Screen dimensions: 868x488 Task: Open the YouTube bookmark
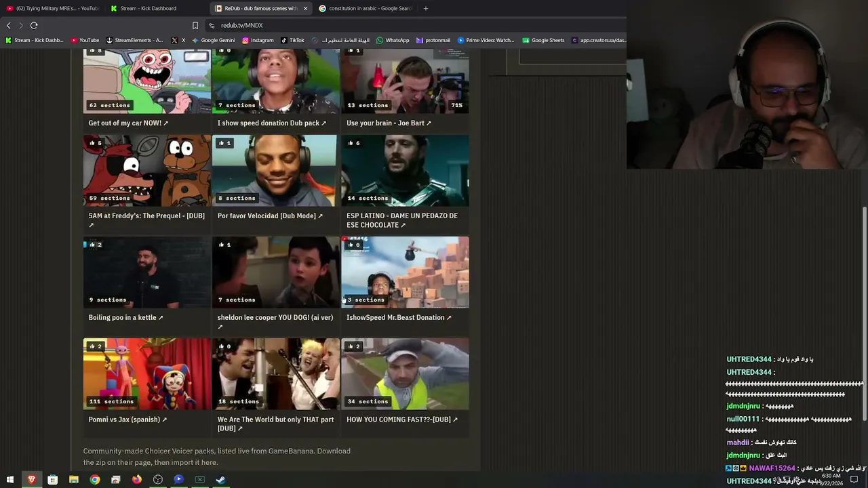click(x=83, y=40)
